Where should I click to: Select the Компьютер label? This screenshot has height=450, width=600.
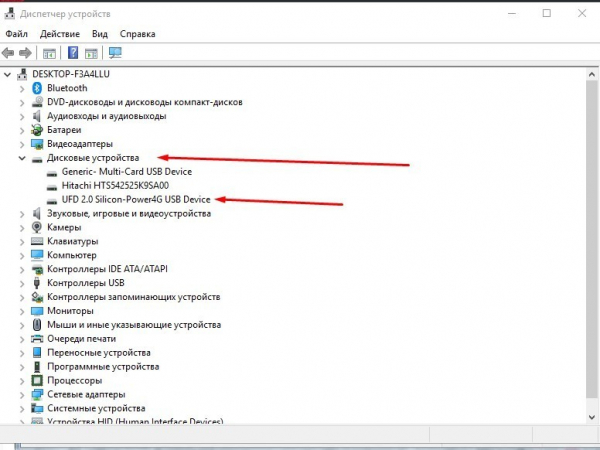tap(72, 255)
